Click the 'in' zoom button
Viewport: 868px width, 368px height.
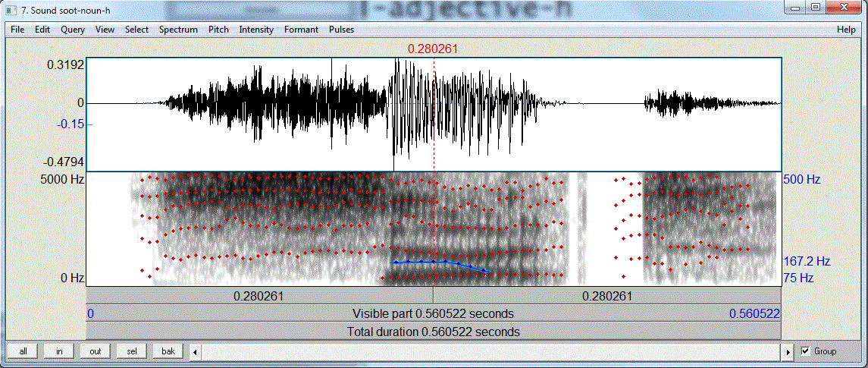tap(59, 351)
